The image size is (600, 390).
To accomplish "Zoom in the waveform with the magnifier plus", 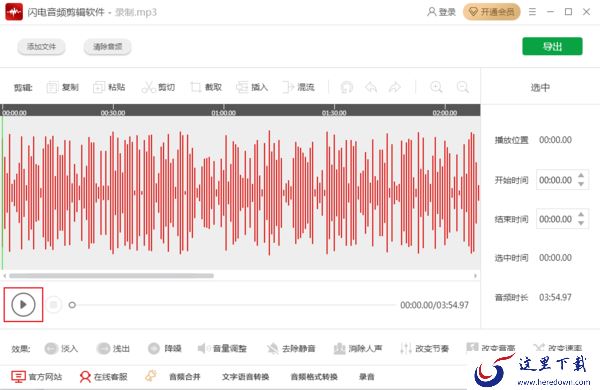I will (x=436, y=87).
